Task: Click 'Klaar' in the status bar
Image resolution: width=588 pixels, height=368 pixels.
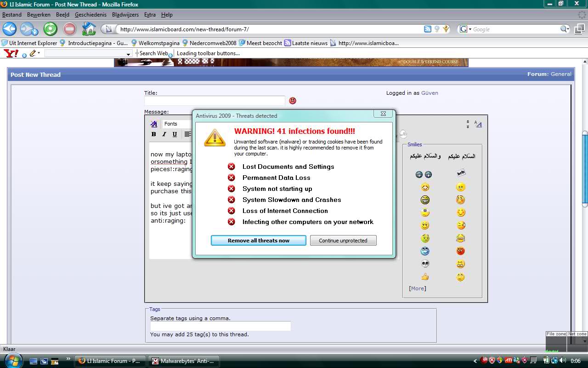Action: pos(9,349)
